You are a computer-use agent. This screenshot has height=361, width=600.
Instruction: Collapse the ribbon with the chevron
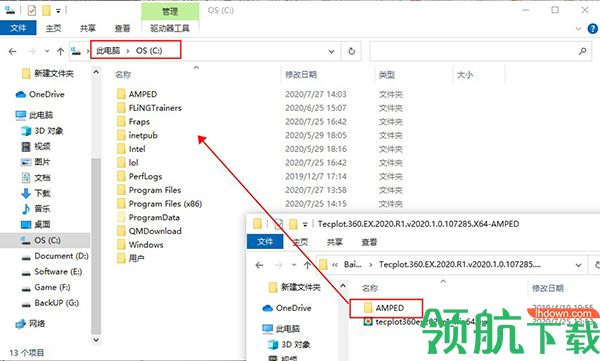pos(578,28)
